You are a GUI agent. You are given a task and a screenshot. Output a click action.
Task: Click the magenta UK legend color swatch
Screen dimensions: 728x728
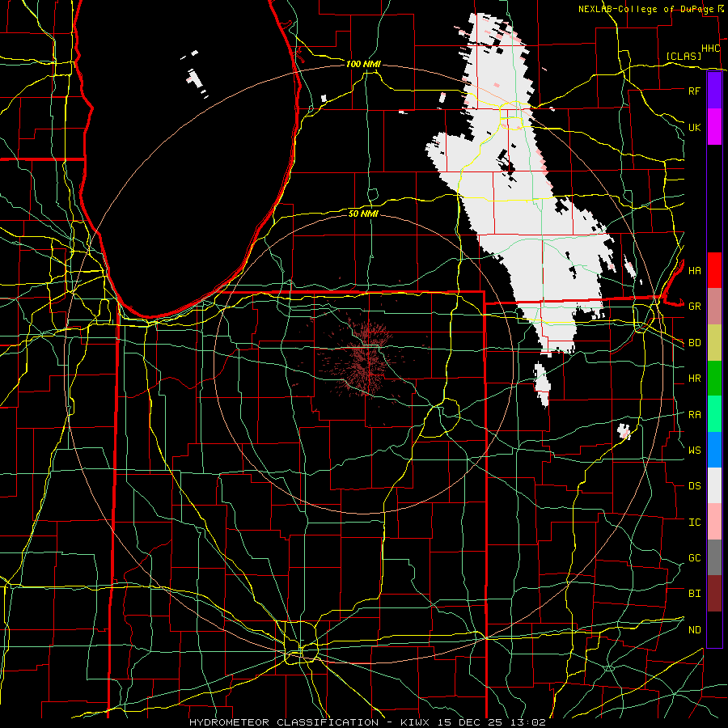(x=714, y=127)
